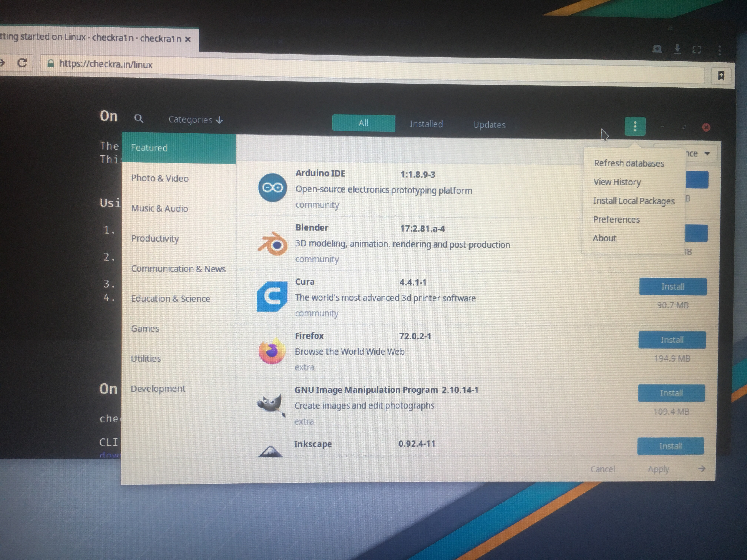Click the forward arrow next to Apply

click(701, 469)
